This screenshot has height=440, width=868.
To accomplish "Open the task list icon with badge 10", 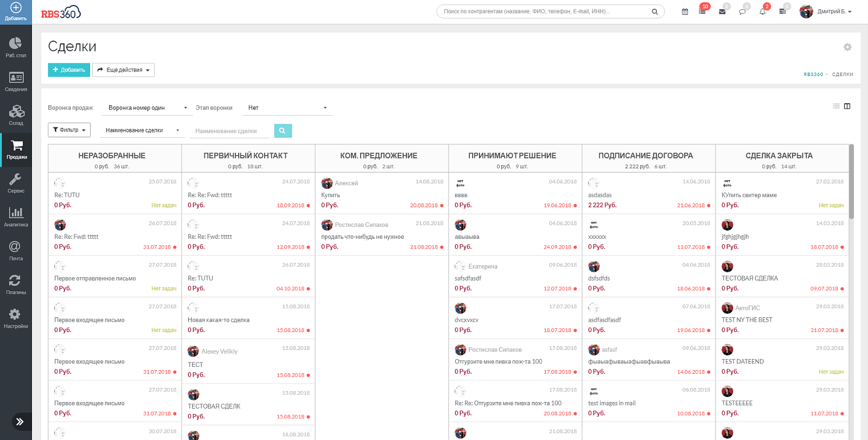I will [x=702, y=11].
